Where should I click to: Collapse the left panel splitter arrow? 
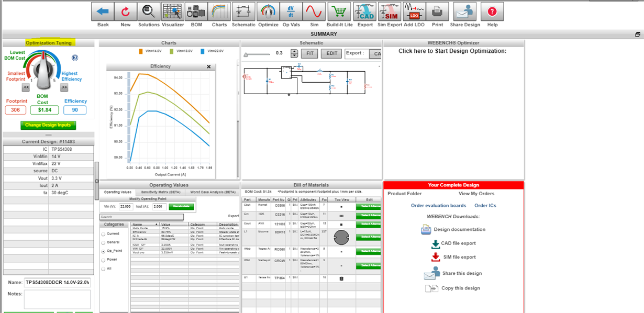[96, 181]
